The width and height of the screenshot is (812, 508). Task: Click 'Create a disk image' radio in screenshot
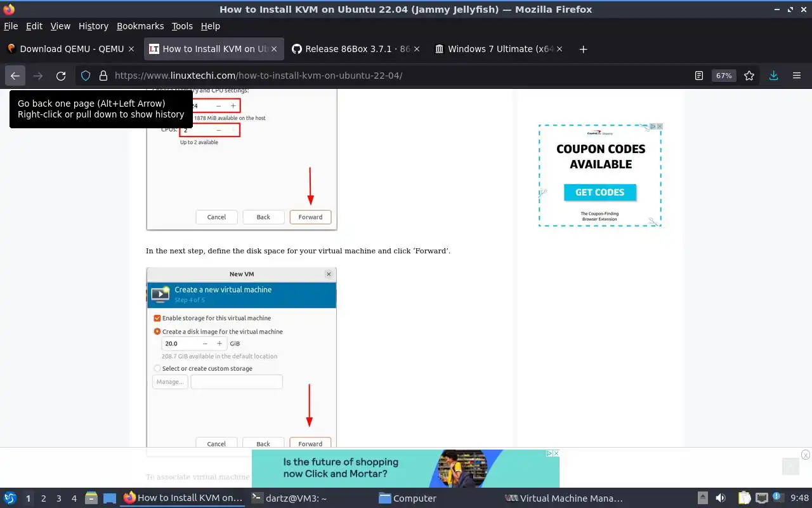click(x=157, y=331)
